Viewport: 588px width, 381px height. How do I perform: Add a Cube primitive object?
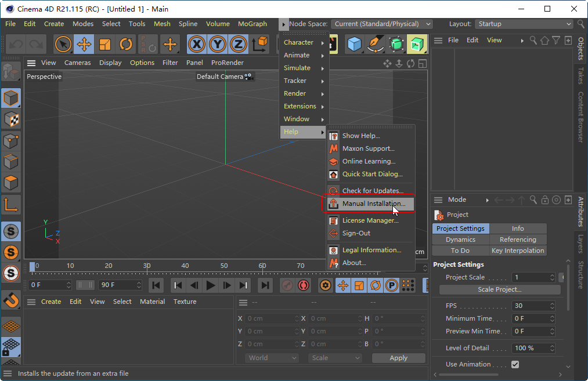354,44
